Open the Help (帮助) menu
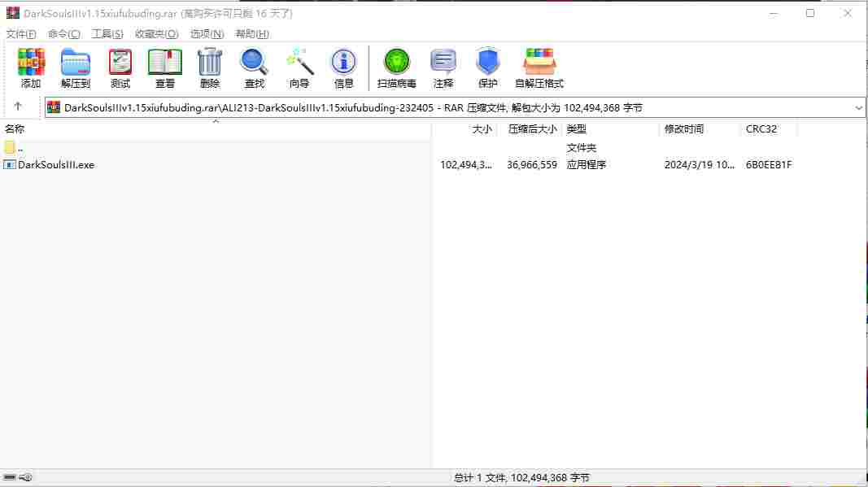Image resolution: width=868 pixels, height=487 pixels. [x=252, y=34]
